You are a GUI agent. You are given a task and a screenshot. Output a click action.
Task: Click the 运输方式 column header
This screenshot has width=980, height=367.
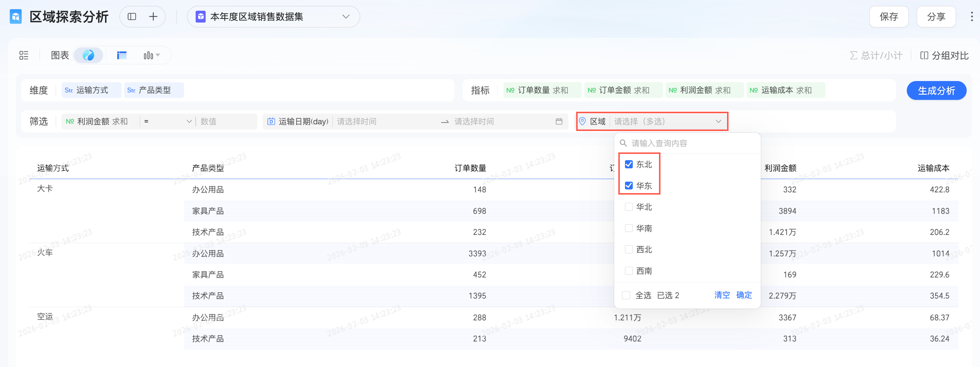tap(53, 168)
